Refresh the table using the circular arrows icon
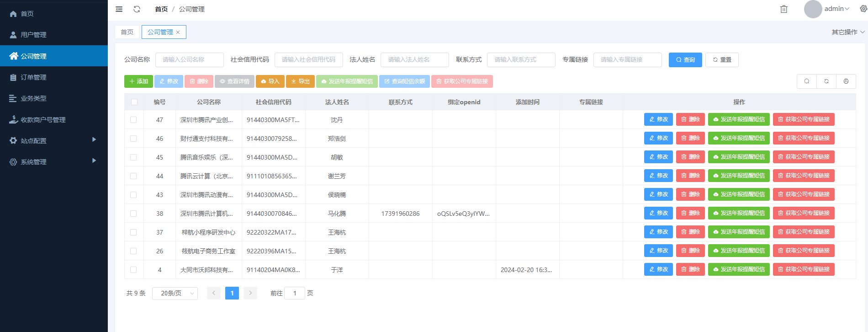 coord(826,81)
